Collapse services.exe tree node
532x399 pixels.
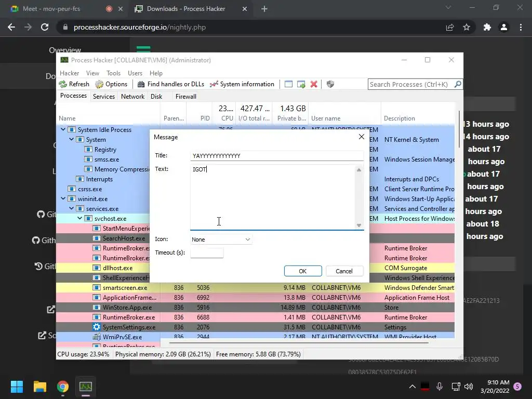tap(71, 208)
